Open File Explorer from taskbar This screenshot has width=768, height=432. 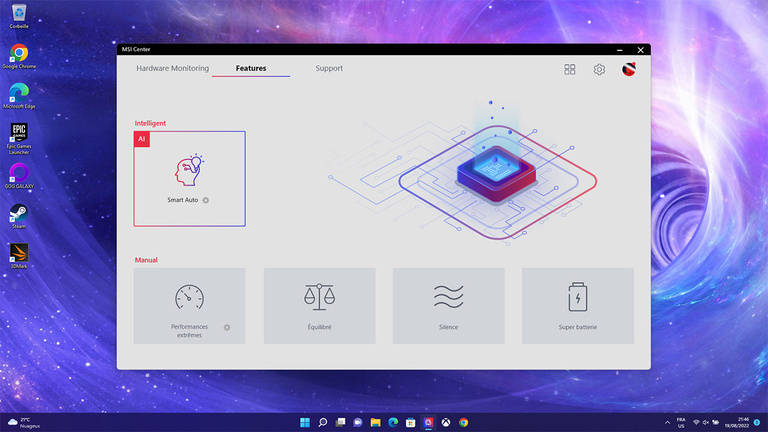click(376, 422)
